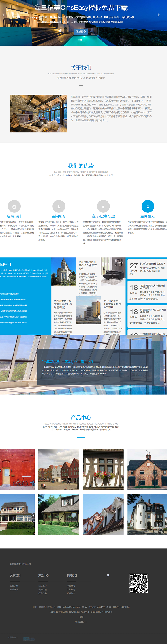The width and height of the screenshot is (167, 644).
Task: Open the 新品上市 footer link
Action: click(43, 585)
